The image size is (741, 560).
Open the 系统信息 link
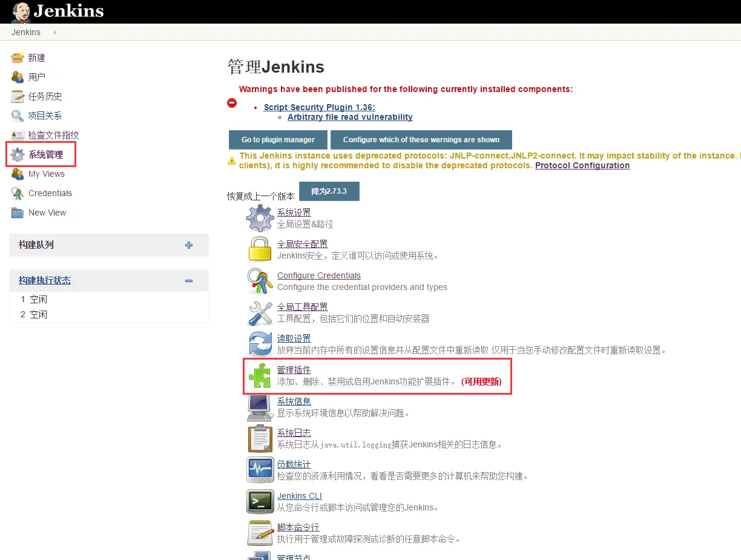(294, 401)
